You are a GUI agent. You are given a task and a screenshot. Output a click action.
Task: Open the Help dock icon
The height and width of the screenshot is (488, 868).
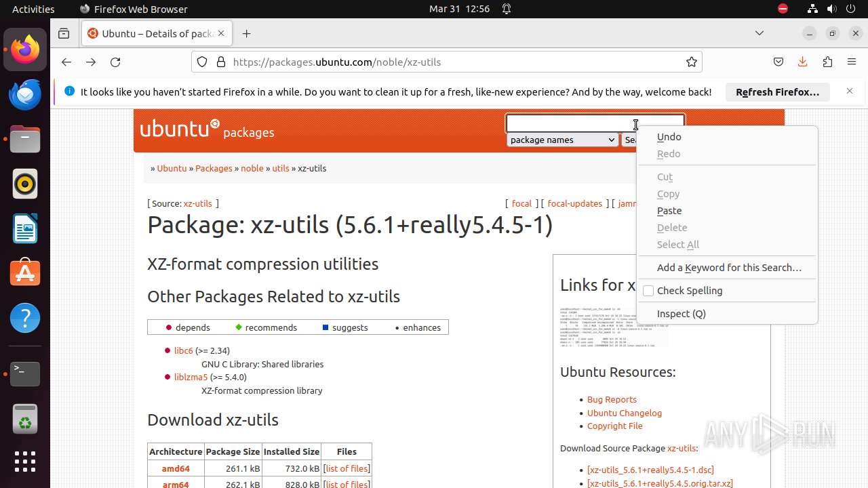25,318
